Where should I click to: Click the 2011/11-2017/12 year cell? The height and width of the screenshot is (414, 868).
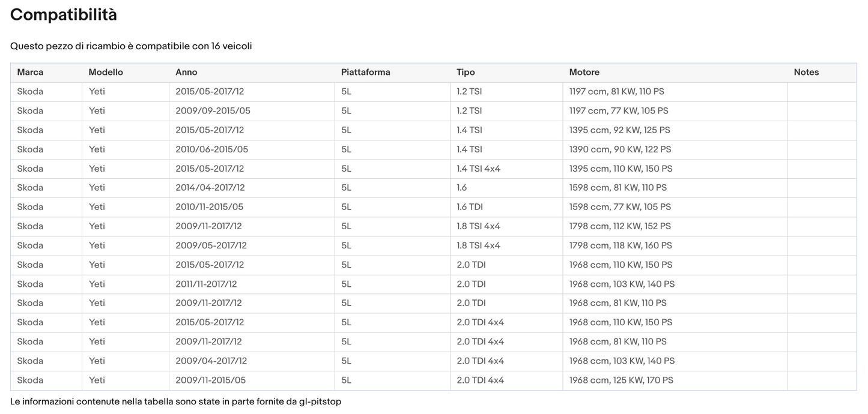click(x=206, y=284)
